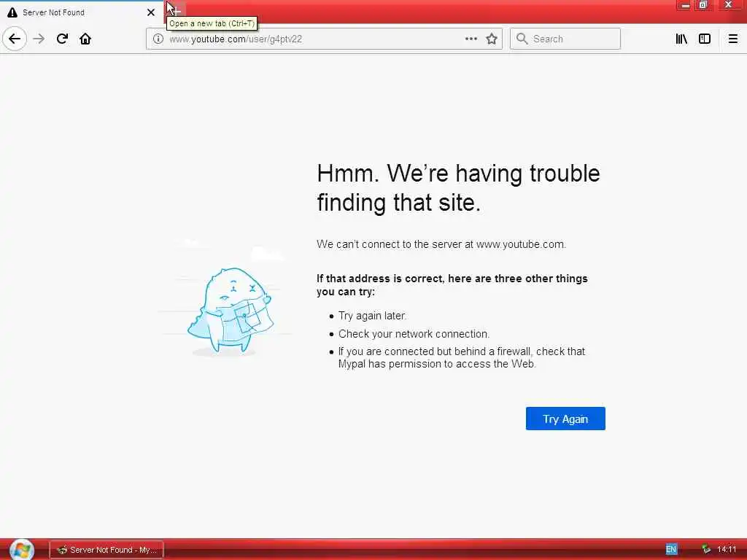Reload the current page
Screen dimensions: 747x560
63,39
